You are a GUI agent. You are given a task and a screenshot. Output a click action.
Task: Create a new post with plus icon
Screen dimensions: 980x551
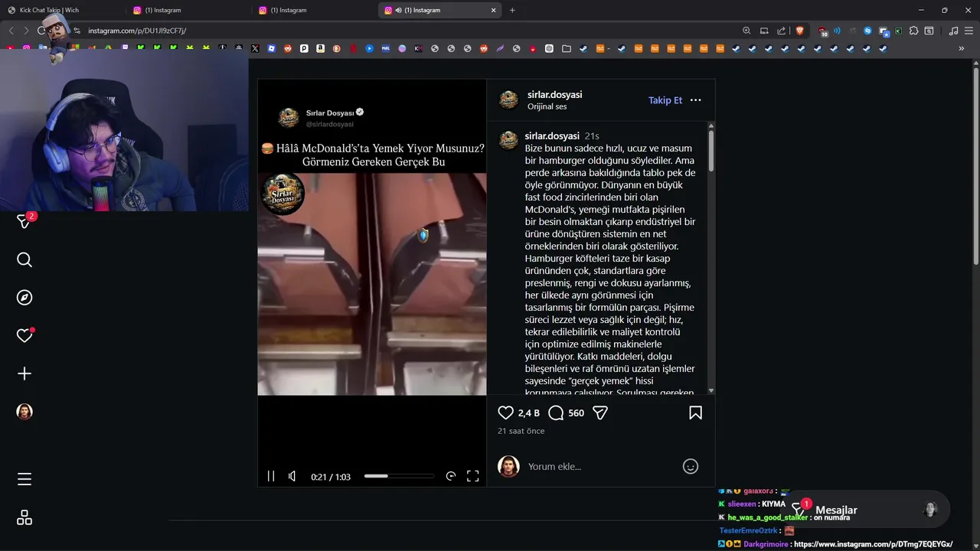coord(24,373)
